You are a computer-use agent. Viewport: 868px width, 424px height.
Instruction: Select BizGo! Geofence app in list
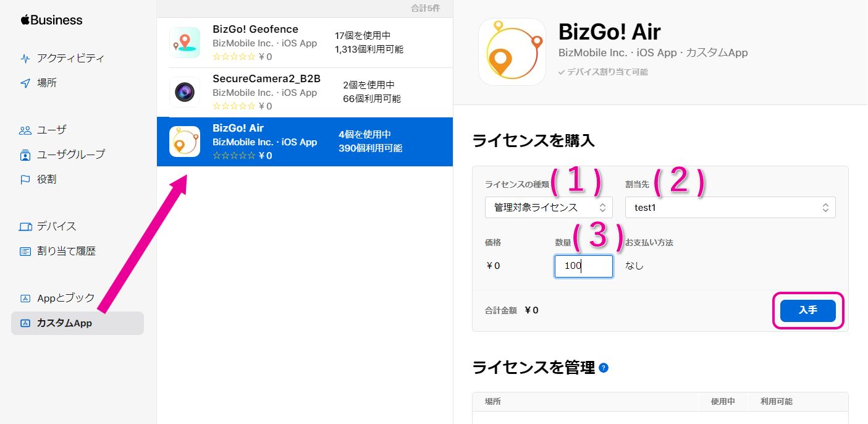[x=305, y=43]
